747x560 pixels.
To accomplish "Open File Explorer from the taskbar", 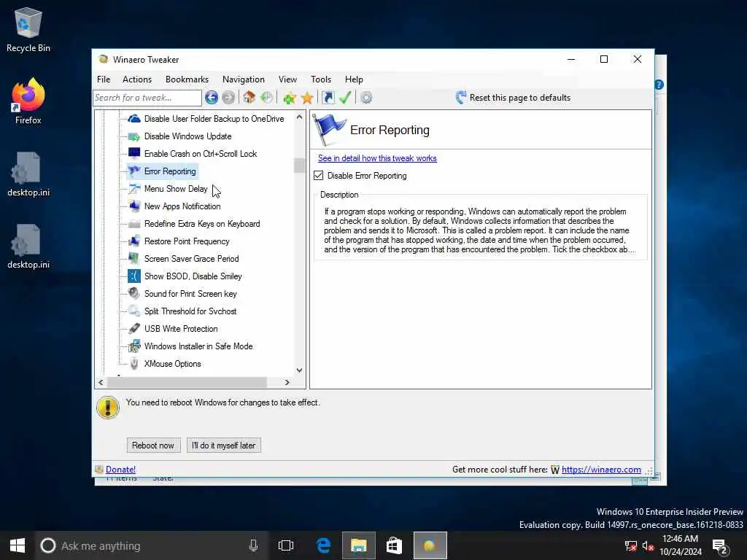I will click(x=359, y=545).
